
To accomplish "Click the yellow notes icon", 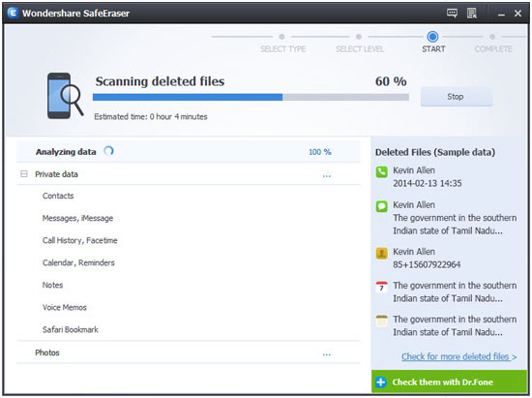I will [382, 321].
